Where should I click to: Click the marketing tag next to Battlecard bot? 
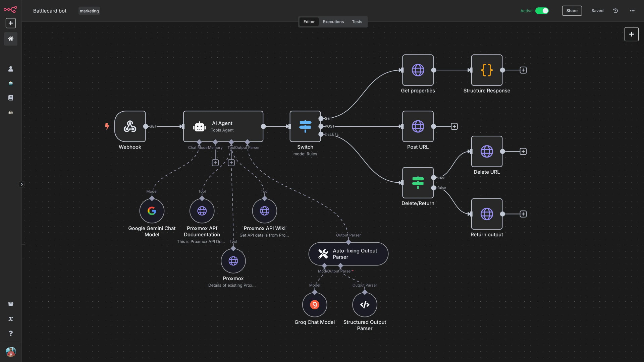point(89,11)
